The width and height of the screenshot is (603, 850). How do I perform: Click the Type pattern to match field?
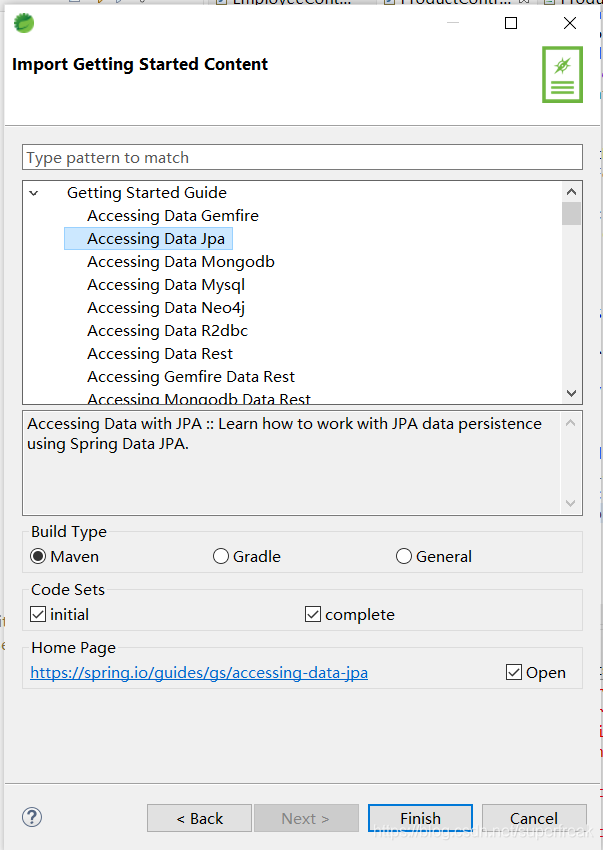302,157
